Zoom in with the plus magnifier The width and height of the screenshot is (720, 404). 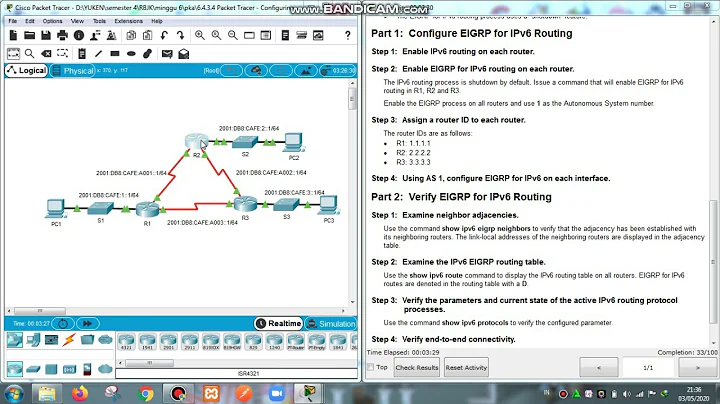point(200,35)
